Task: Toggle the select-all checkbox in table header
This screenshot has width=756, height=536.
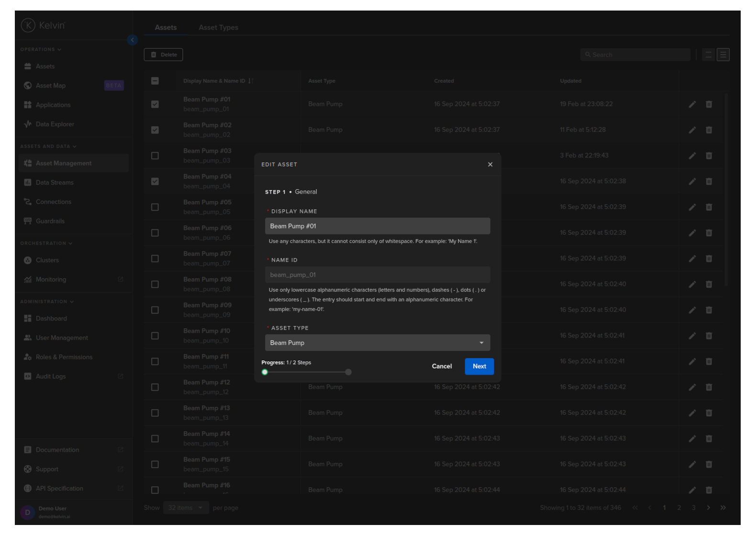Action: (155, 81)
